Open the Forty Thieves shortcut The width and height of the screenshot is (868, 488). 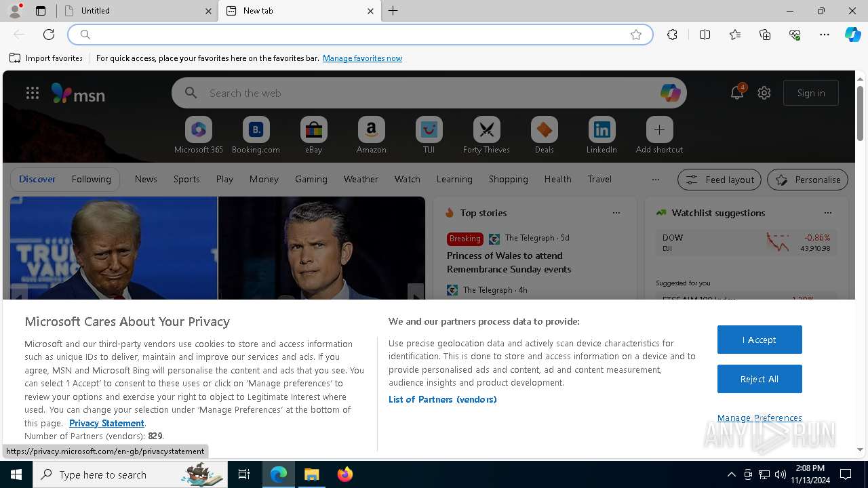487,135
